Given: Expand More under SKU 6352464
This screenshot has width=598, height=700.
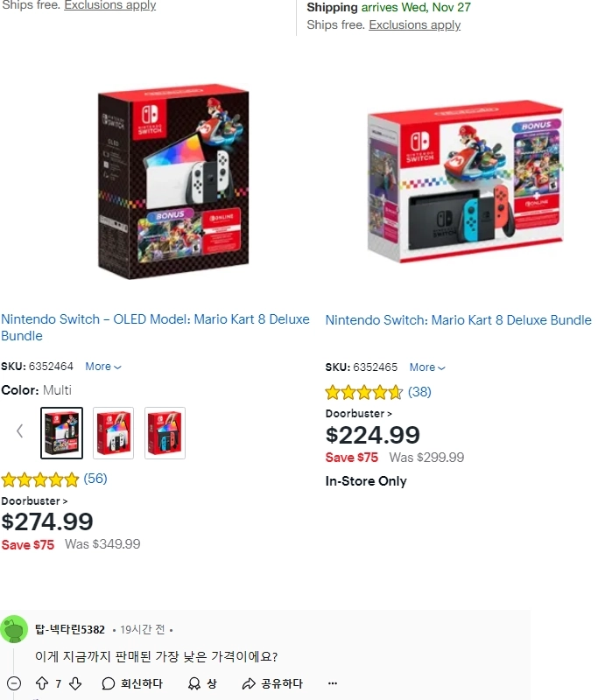Looking at the screenshot, I should [103, 367].
